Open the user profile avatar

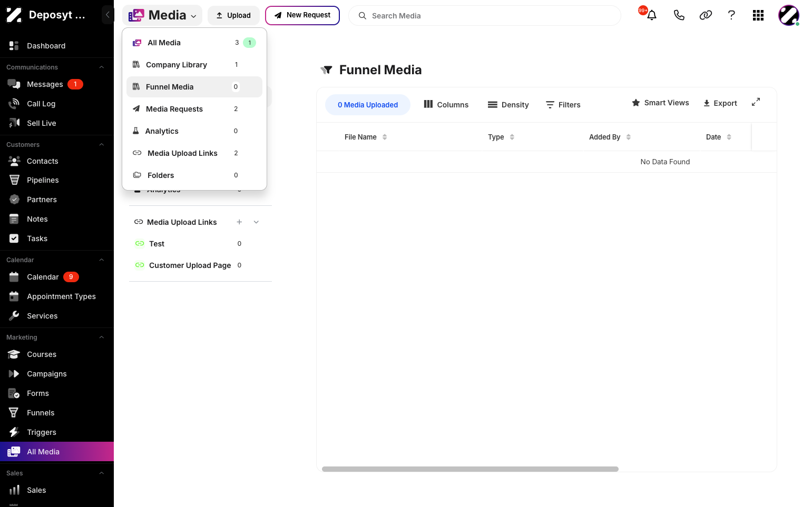click(789, 15)
